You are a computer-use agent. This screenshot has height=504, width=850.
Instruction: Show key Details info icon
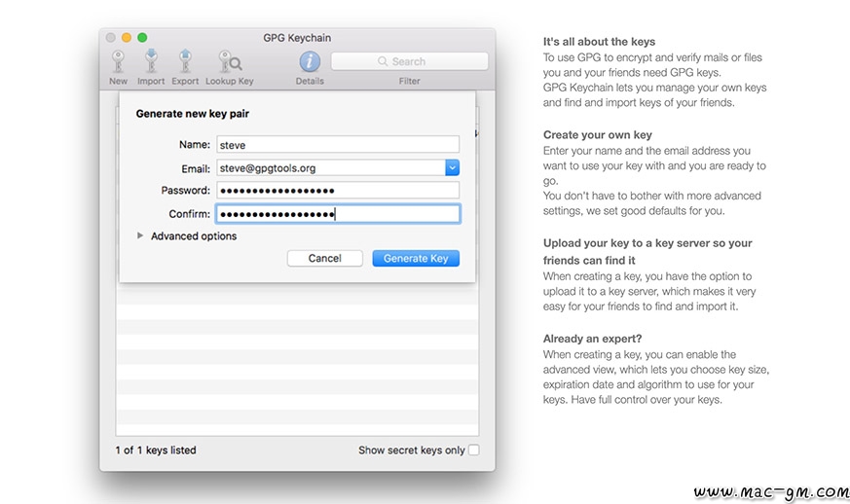(x=310, y=61)
